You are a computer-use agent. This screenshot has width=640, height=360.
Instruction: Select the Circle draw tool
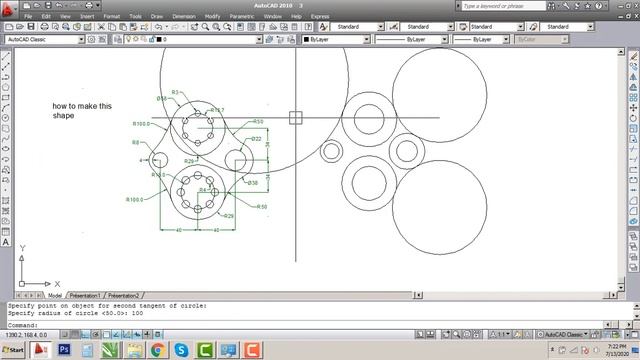pyautogui.click(x=6, y=118)
